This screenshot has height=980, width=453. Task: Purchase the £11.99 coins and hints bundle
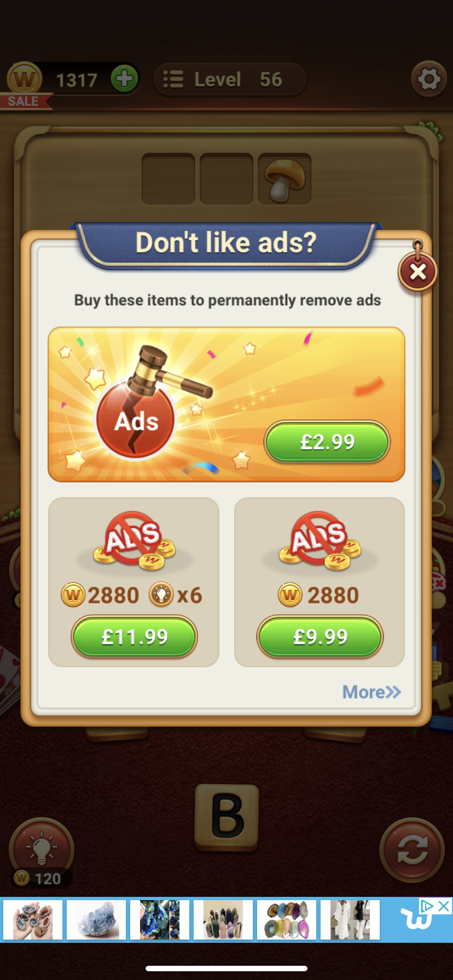(134, 637)
